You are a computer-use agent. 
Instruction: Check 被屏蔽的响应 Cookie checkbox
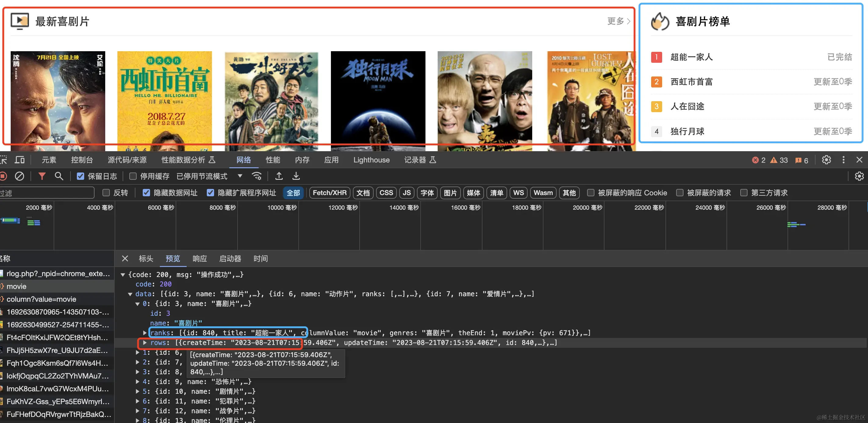click(x=590, y=193)
